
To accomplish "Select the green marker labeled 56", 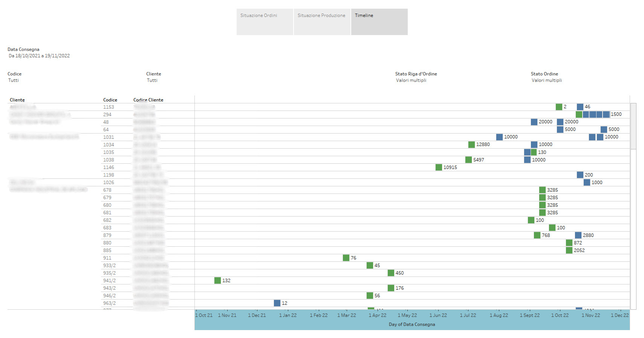I will 370,295.
